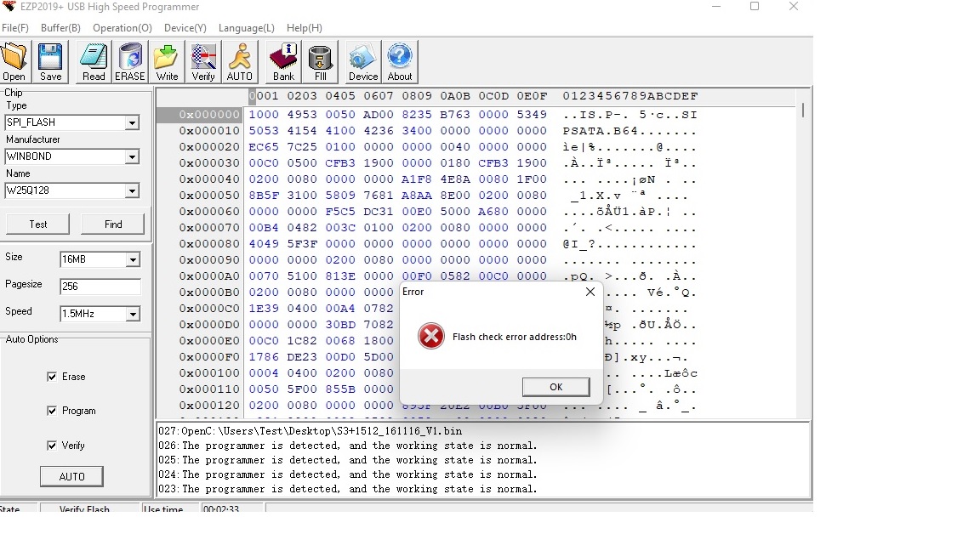The height and width of the screenshot is (551, 980).
Task: Open the About toolbar icon
Action: click(x=399, y=62)
